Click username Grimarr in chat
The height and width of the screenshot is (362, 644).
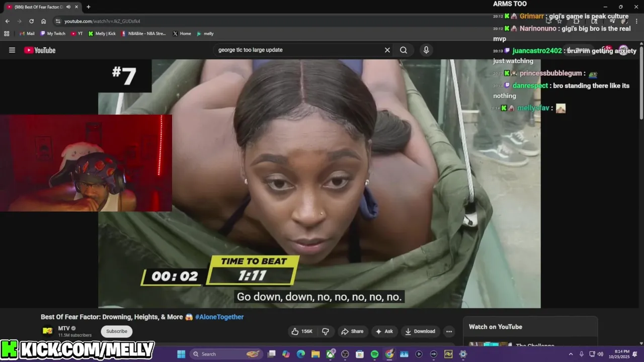[531, 16]
